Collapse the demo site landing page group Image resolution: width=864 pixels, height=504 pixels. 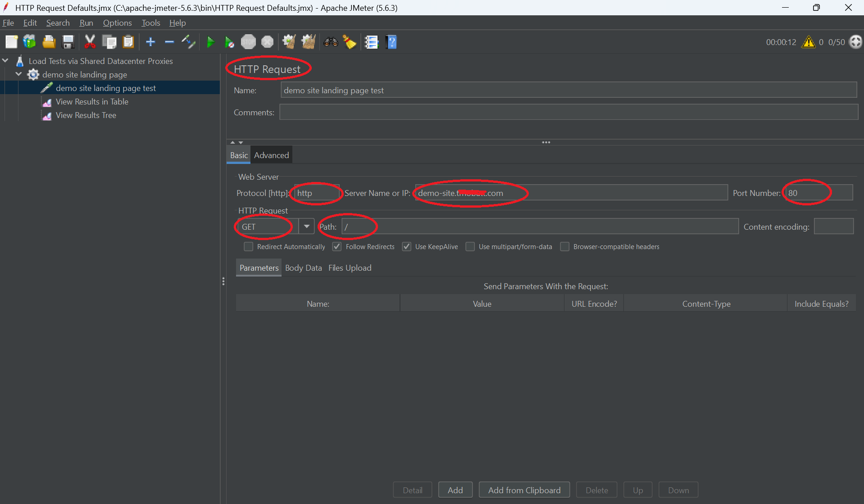19,74
